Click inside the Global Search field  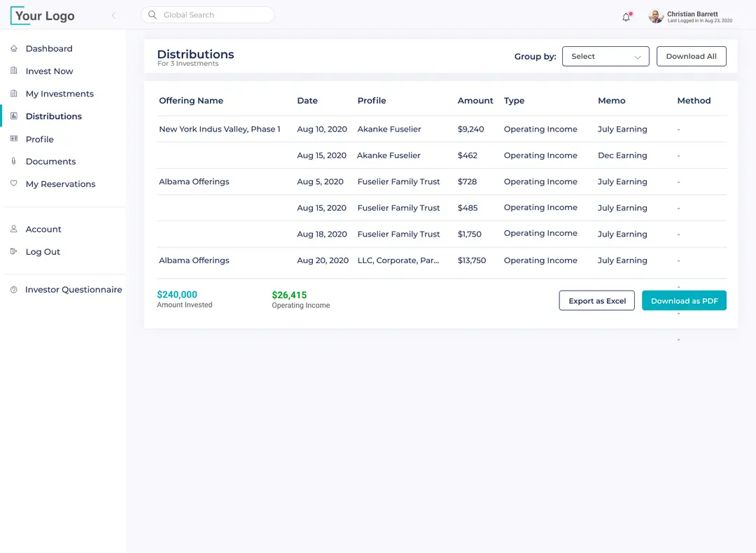coord(210,14)
